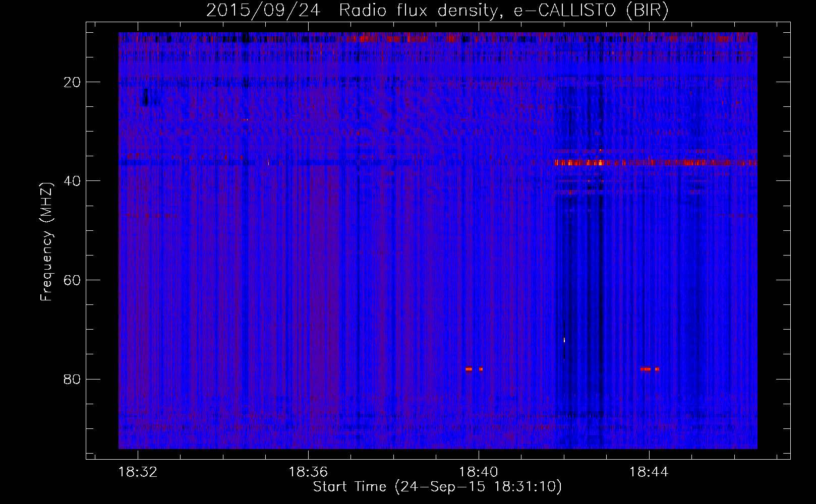
Task: Click the 18:36 time tick label
Action: 308,472
